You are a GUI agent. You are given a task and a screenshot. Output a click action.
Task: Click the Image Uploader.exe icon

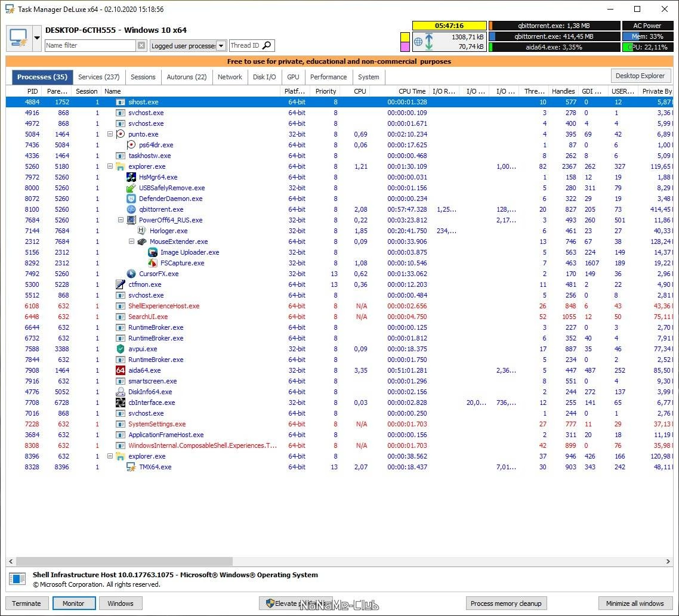tap(152, 252)
